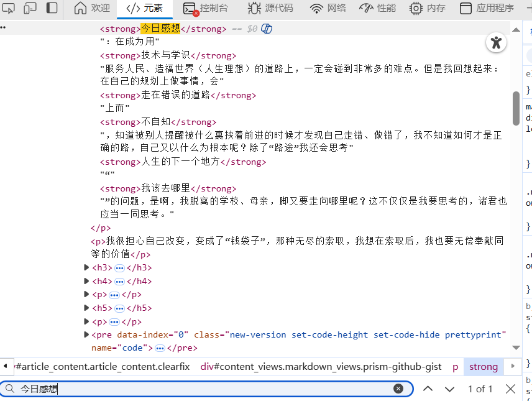The width and height of the screenshot is (532, 401).
Task: Show h5 contents via ellipsis badge
Action: click(119, 308)
